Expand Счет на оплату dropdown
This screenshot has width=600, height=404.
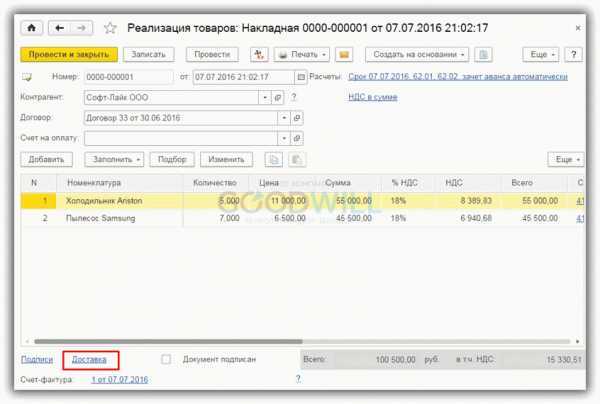[284, 138]
